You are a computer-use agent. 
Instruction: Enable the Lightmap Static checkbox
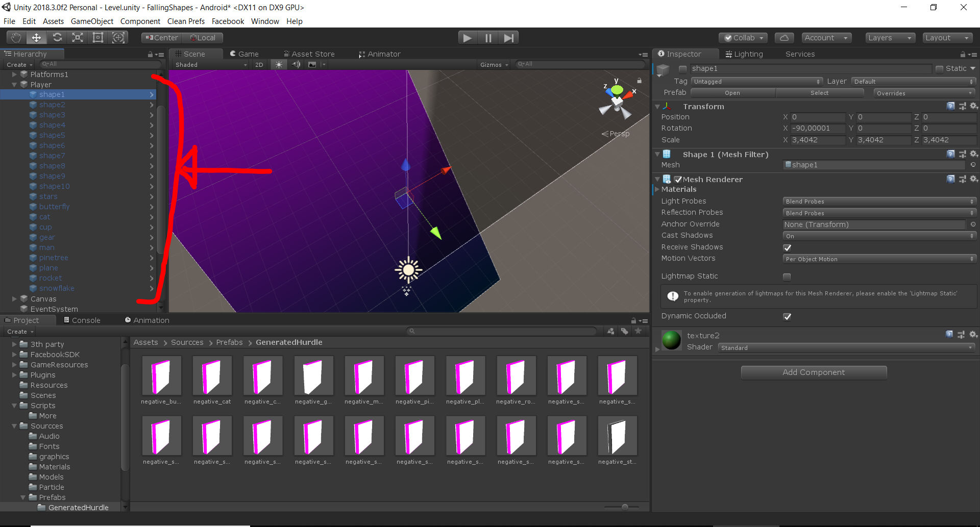(x=787, y=277)
